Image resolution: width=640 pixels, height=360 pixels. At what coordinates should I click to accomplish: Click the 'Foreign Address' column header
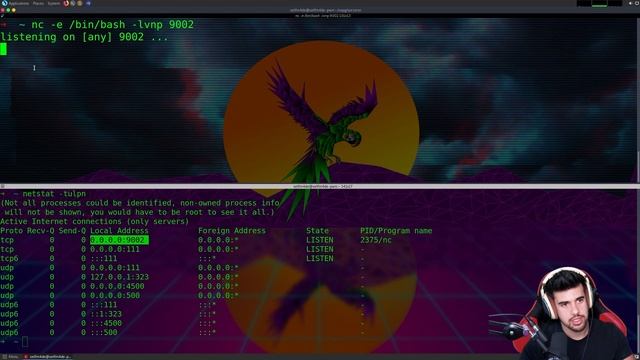pos(232,231)
